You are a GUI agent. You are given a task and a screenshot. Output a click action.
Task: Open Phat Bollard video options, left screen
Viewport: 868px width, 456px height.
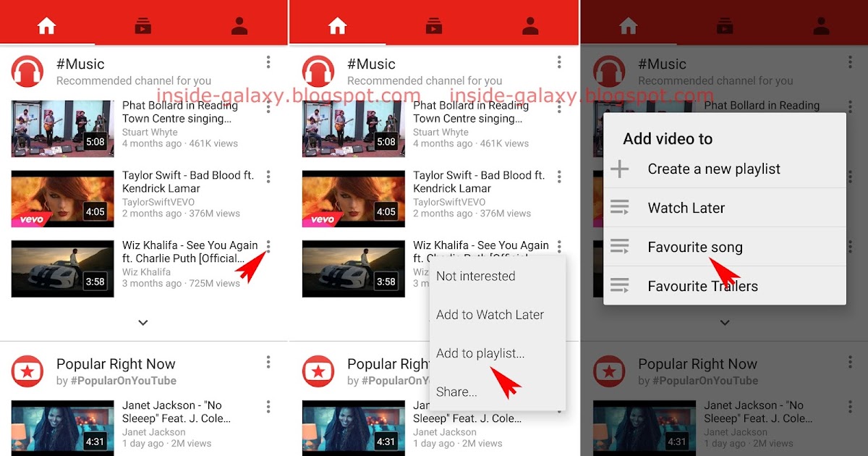268,106
